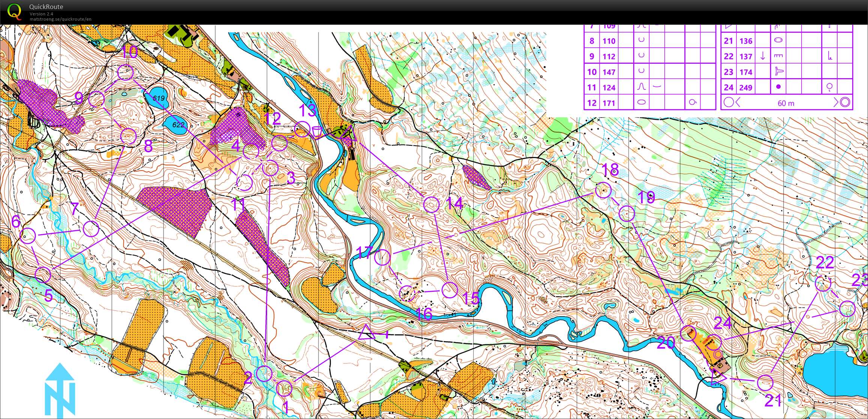Click control circle 6 on the map
868x419 pixels.
pos(28,235)
